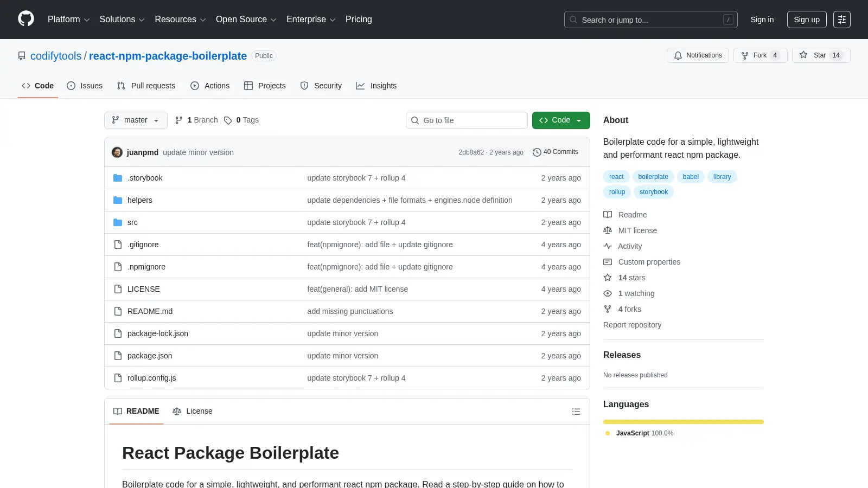This screenshot has width=868, height=488.
Task: Click the Pricing link in header
Action: 359,20
